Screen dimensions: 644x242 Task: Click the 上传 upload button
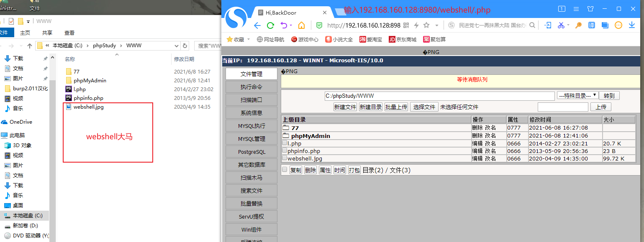[x=600, y=107]
